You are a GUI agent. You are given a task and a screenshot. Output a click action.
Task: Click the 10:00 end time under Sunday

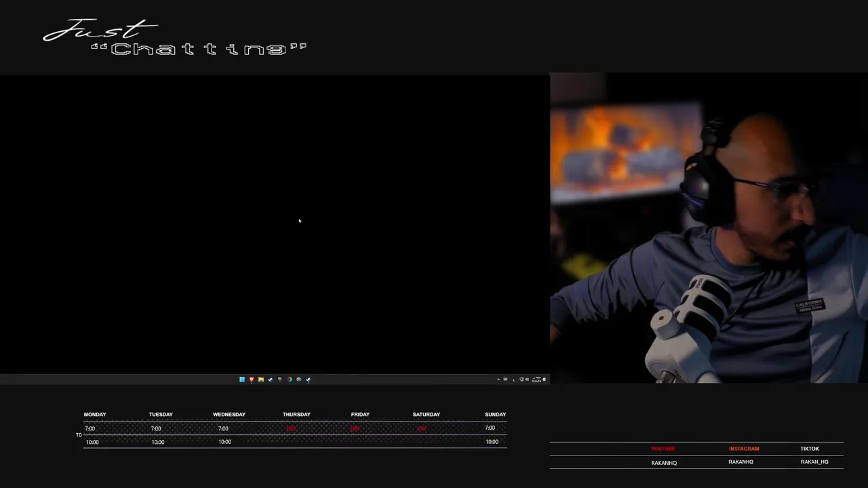(x=492, y=442)
